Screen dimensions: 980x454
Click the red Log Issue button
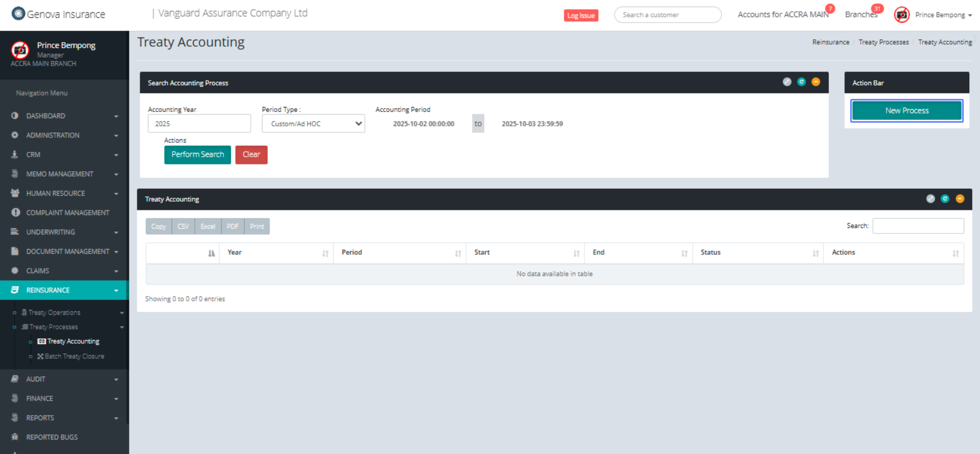(581, 16)
